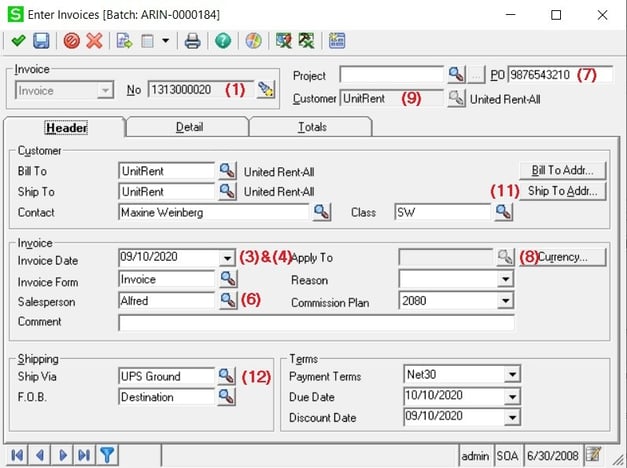The height and width of the screenshot is (468, 627).
Task: Click the filter funnel icon
Action: [106, 455]
